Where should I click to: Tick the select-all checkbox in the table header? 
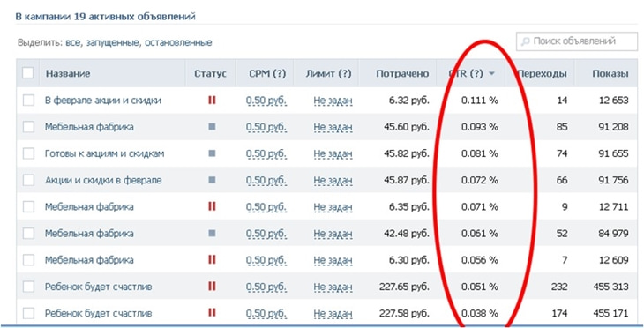(27, 73)
